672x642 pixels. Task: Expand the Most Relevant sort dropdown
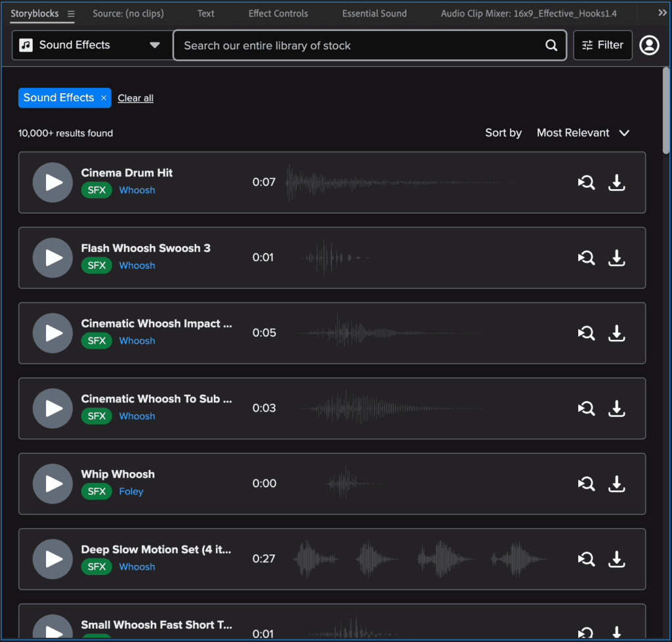(x=583, y=133)
